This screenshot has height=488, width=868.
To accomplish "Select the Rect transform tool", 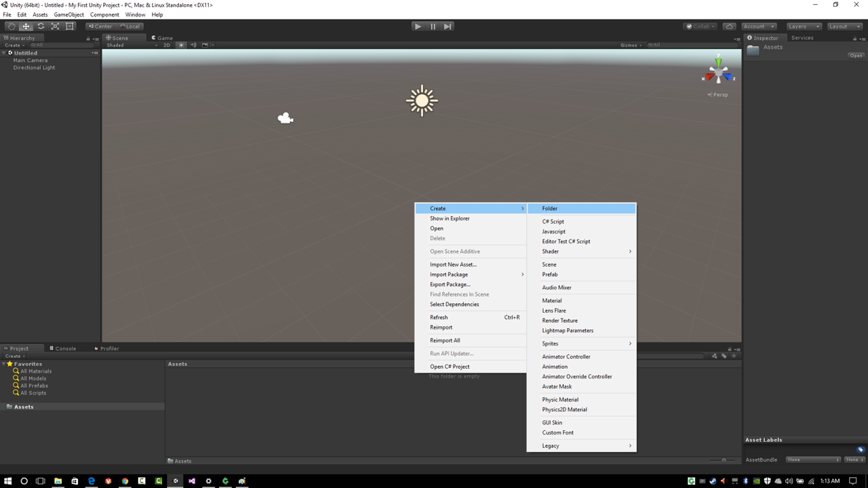I will (x=70, y=26).
